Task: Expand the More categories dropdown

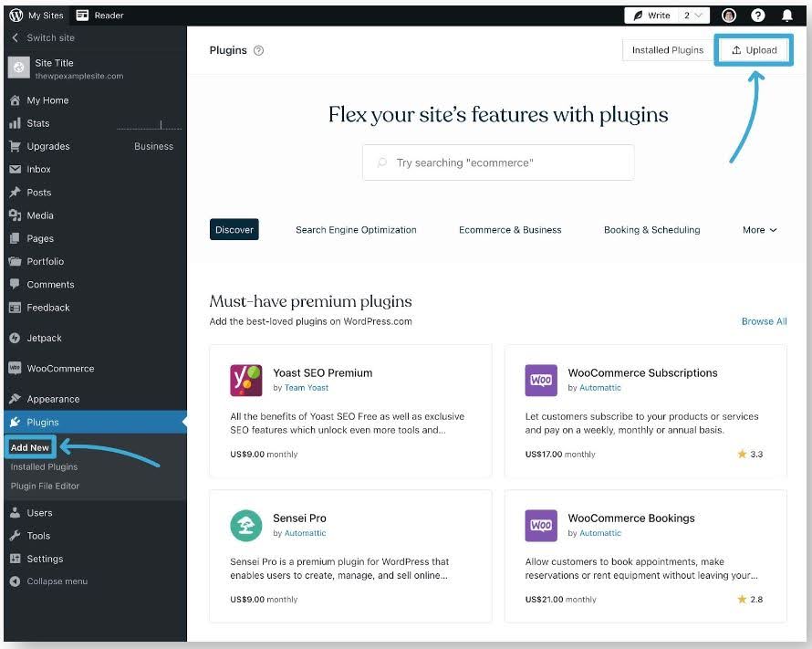Action: pos(759,230)
